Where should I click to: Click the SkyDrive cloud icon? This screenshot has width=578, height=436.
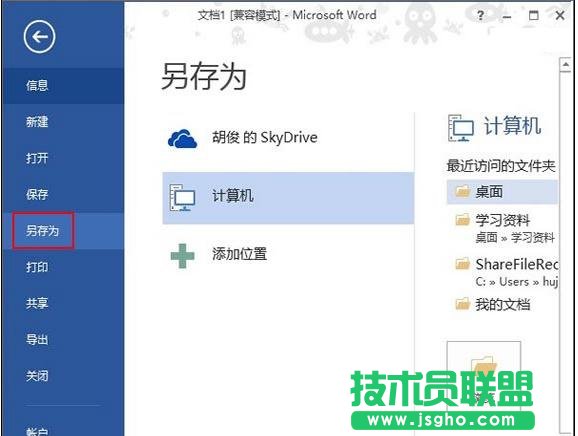pyautogui.click(x=182, y=139)
